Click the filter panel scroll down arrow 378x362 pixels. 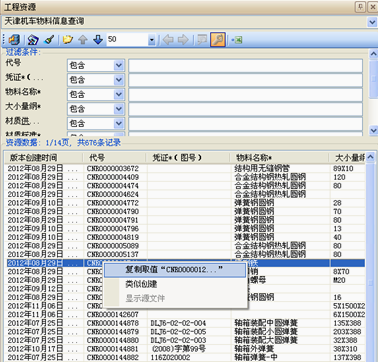coord(374,130)
